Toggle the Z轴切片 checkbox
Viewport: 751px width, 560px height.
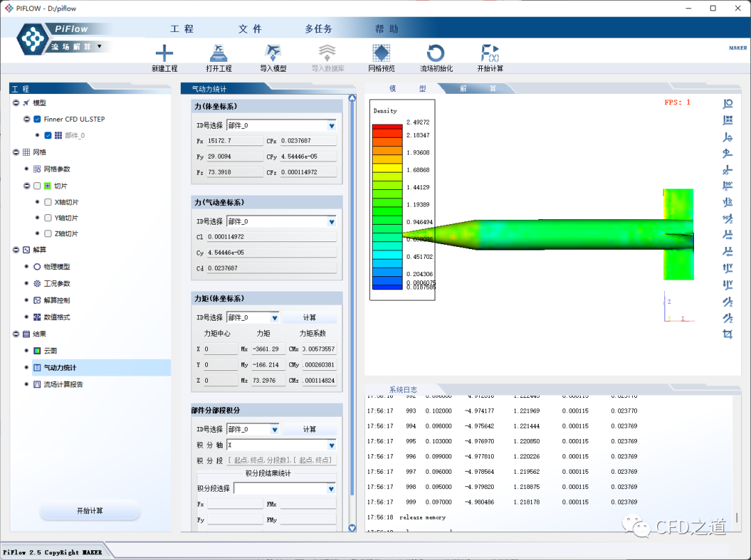tap(48, 234)
